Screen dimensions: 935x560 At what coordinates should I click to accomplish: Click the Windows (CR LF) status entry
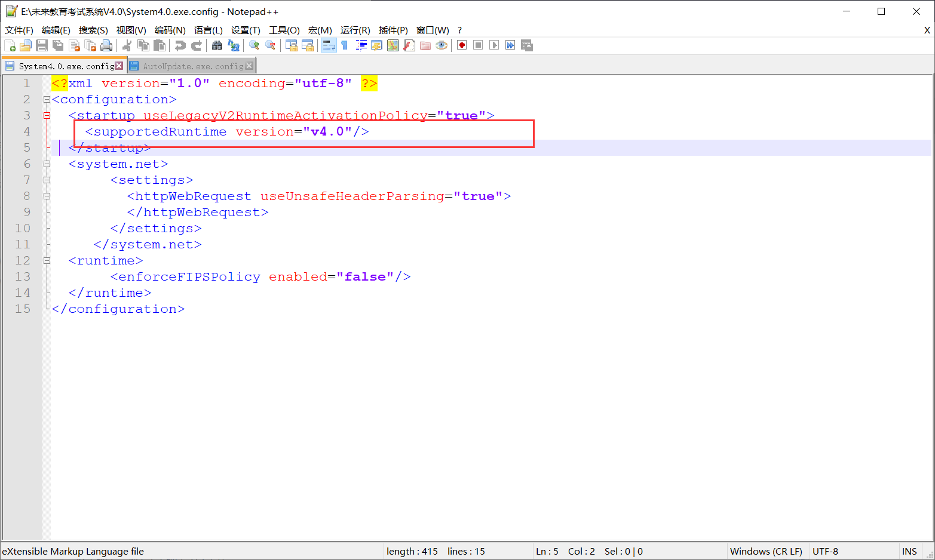pos(766,551)
